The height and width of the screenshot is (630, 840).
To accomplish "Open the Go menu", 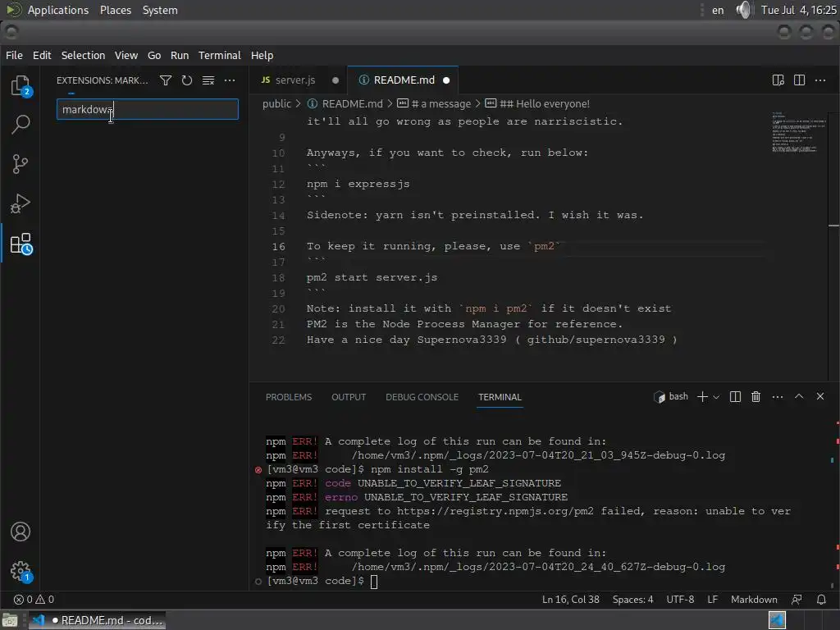I will [154, 55].
